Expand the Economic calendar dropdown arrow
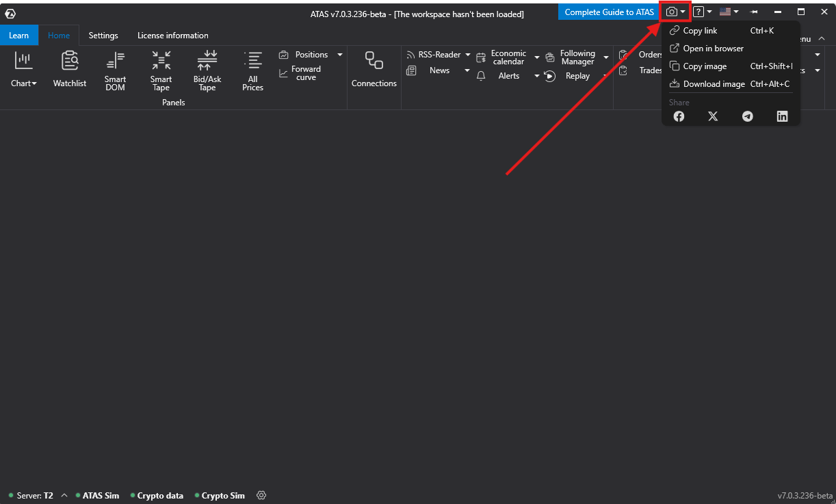 537,57
